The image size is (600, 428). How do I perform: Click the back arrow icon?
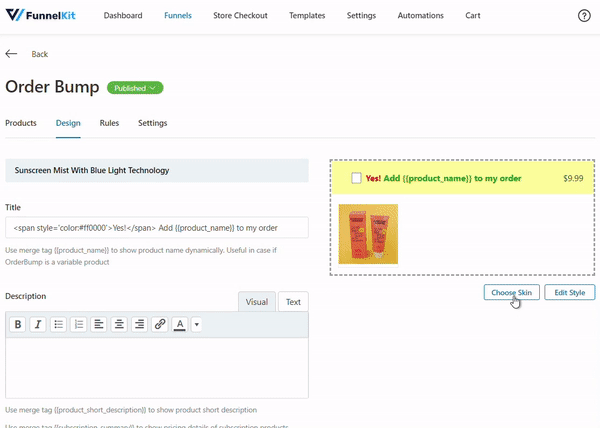click(11, 54)
